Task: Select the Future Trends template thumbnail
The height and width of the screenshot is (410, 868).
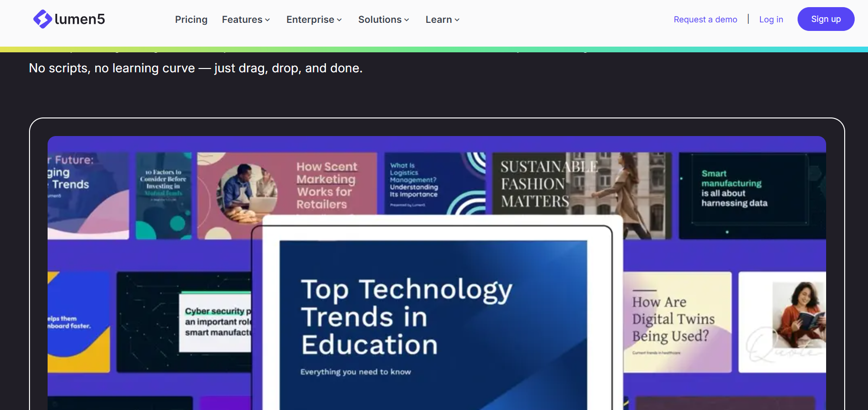Action: click(88, 195)
